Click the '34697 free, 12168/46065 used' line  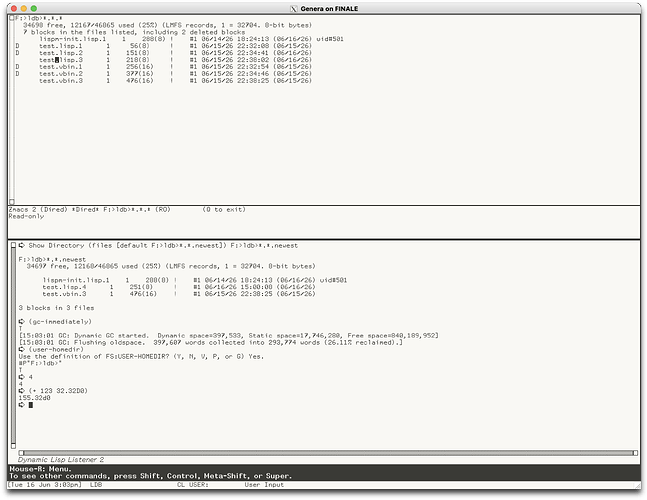point(171,266)
